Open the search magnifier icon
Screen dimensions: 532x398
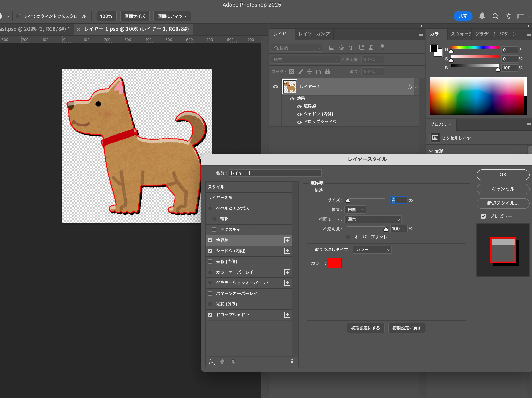point(495,16)
